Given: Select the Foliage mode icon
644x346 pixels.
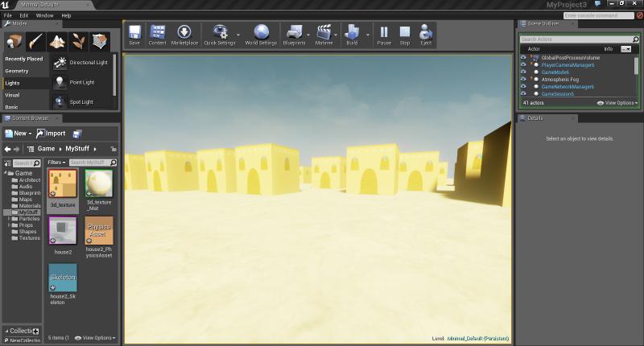Looking at the screenshot, I should coord(78,41).
